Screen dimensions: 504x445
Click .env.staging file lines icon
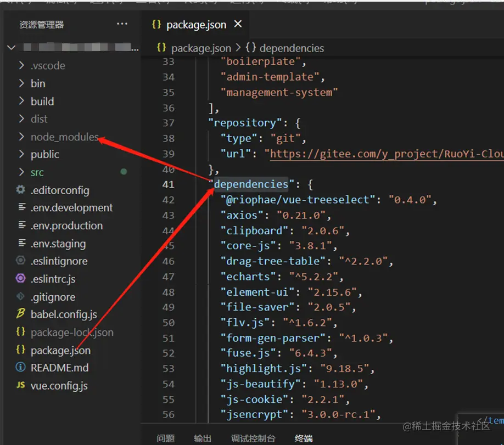click(x=21, y=243)
